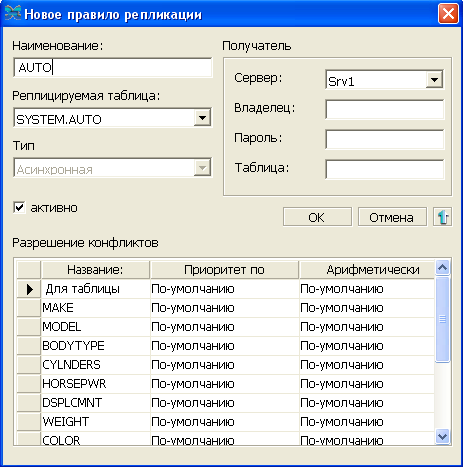Open the 'Реплицируемая таблица' dropdown
The height and width of the screenshot is (467, 463).
pyautogui.click(x=202, y=118)
